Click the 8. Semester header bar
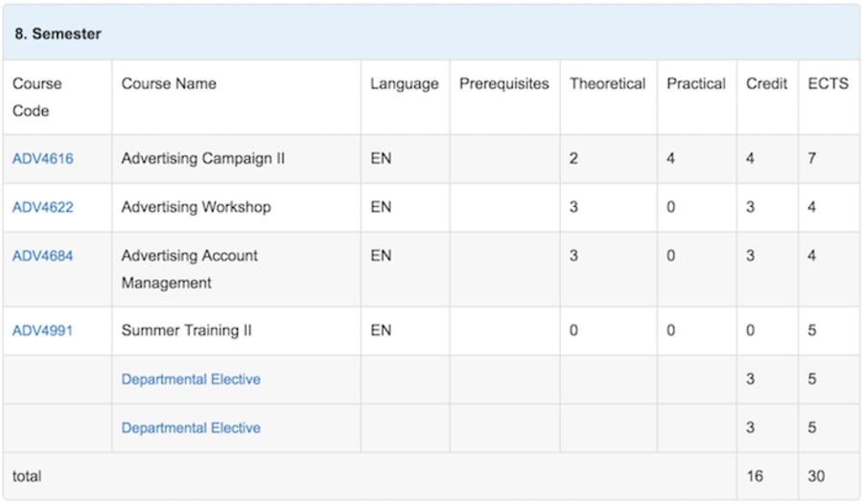The image size is (863, 504). pyautogui.click(x=431, y=33)
